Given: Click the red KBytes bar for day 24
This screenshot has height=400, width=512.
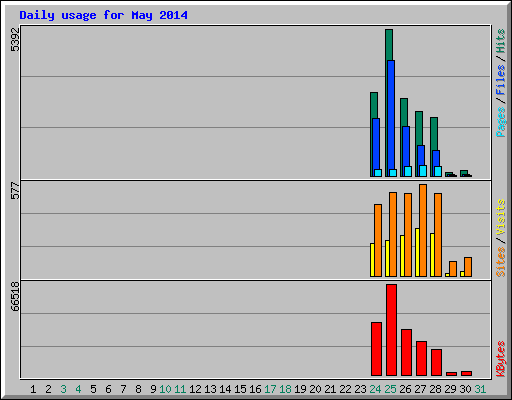Looking at the screenshot, I should [x=376, y=349].
